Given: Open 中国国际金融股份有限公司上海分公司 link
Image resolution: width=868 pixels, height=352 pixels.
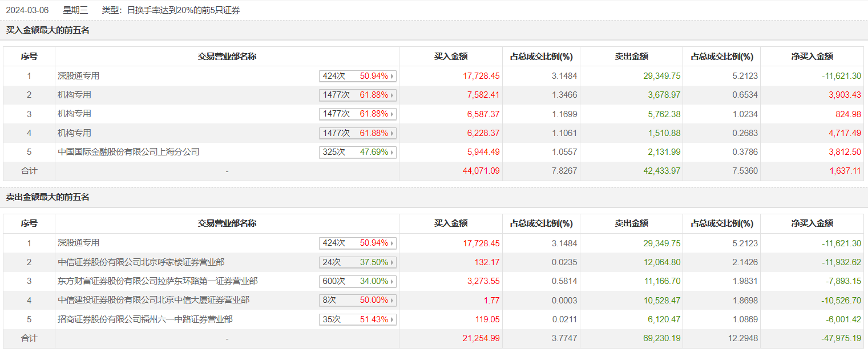Looking at the screenshot, I should point(128,152).
